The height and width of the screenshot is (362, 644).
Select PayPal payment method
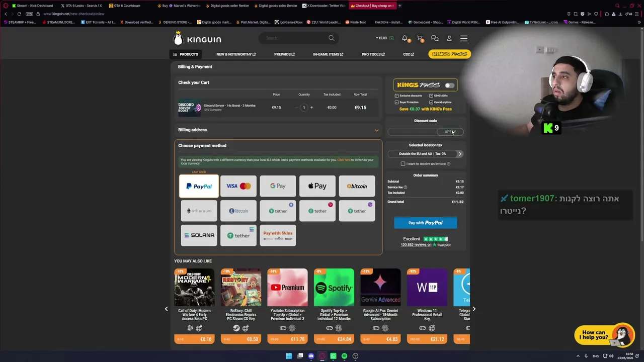pyautogui.click(x=199, y=186)
